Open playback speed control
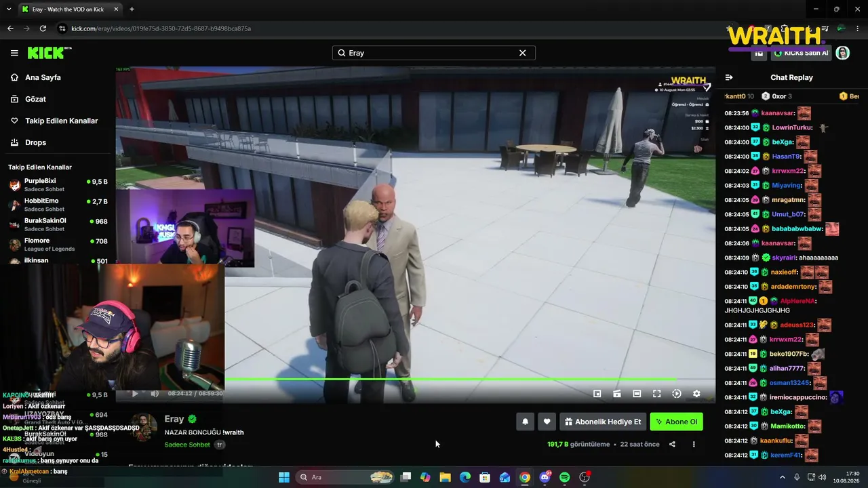This screenshot has height=488, width=868. click(x=676, y=394)
